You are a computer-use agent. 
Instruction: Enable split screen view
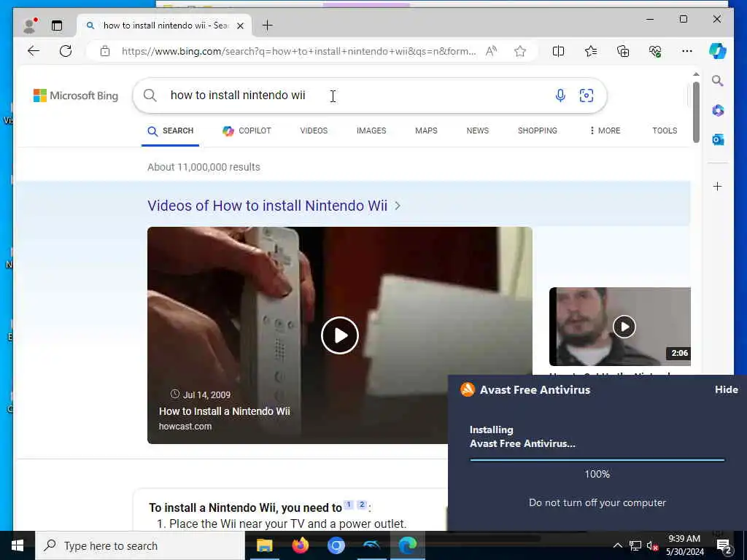coord(558,51)
